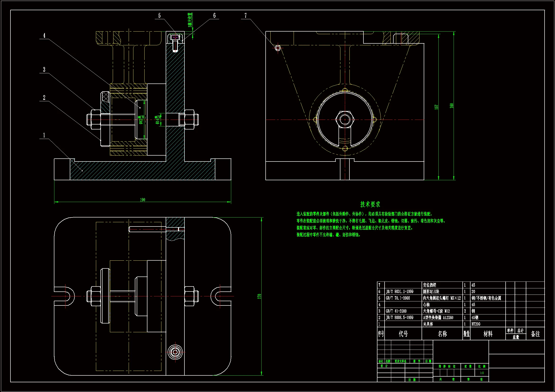Viewport: 555px width, 392px height.
Task: Click part balloon number 4
Action: pos(44,36)
